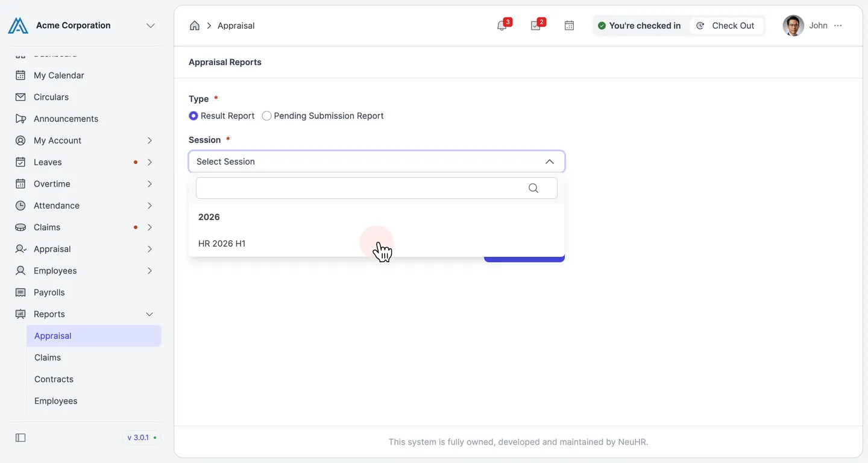Select the Result Report radio button

(193, 116)
